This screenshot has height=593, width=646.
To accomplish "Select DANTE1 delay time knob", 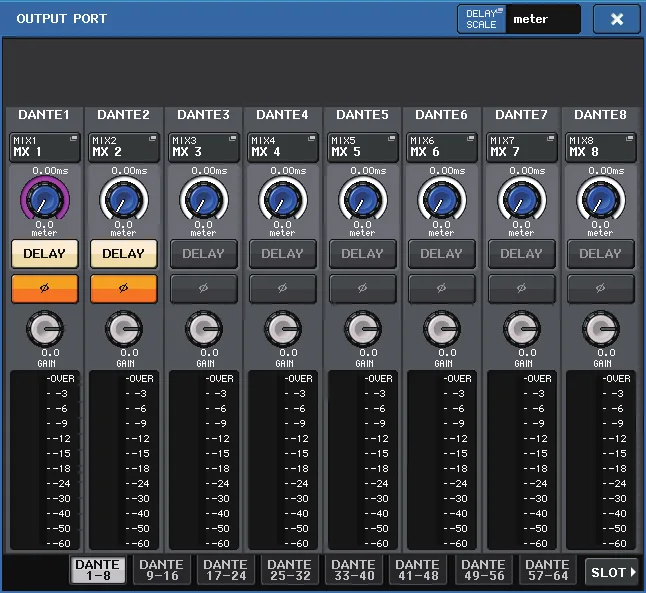I will 44,200.
